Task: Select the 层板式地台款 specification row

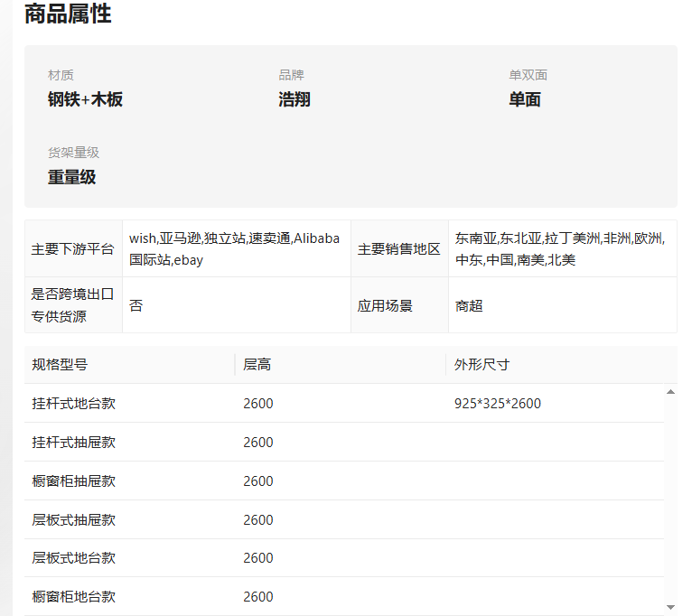Action: pos(344,558)
